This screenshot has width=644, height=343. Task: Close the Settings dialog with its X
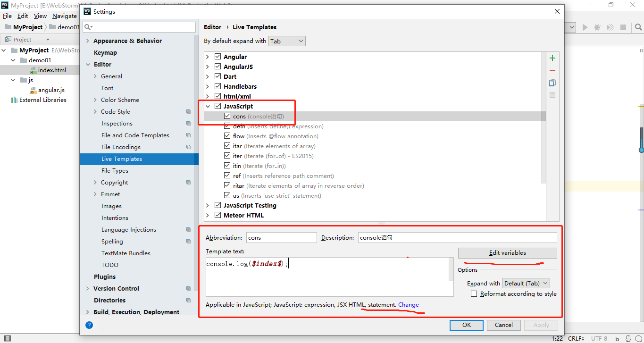(x=557, y=11)
